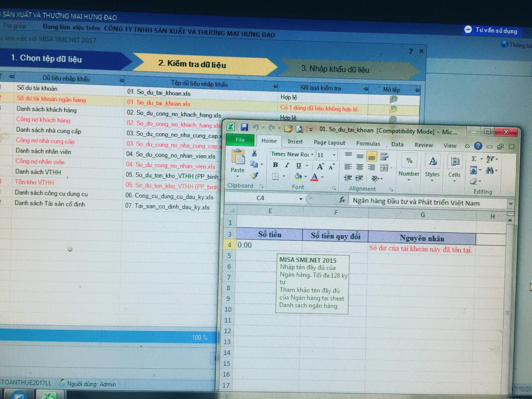Apply red font color button

[x=314, y=177]
